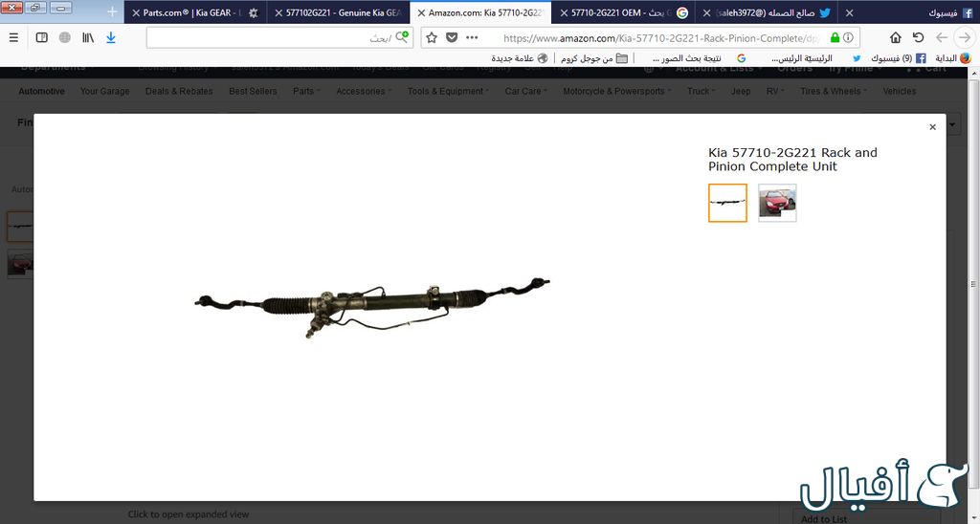Click the Home icon in toolbar
Image resolution: width=980 pixels, height=524 pixels.
click(896, 37)
